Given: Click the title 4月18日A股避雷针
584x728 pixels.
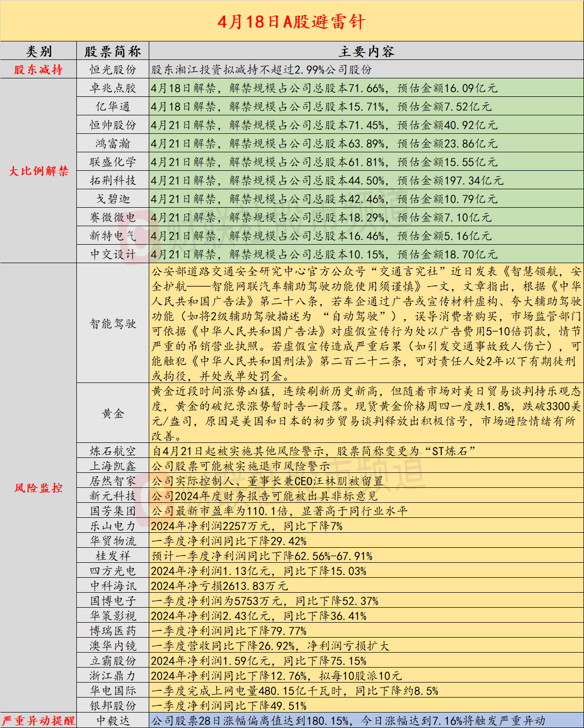Looking at the screenshot, I should pyautogui.click(x=292, y=21).
